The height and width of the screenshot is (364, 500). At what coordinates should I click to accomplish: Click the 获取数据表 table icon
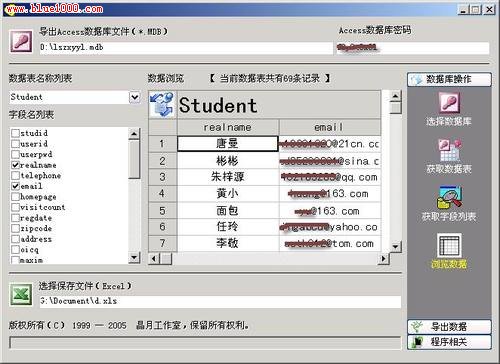[x=449, y=150]
